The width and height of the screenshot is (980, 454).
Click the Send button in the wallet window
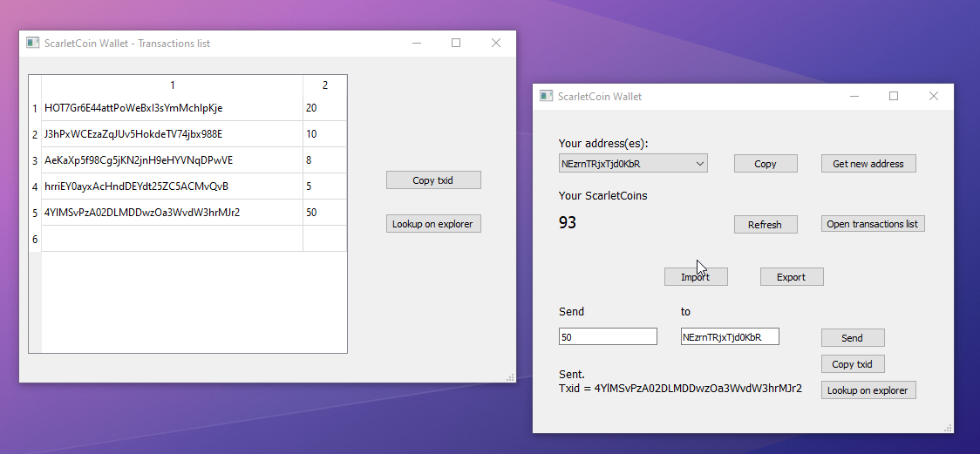pos(853,338)
